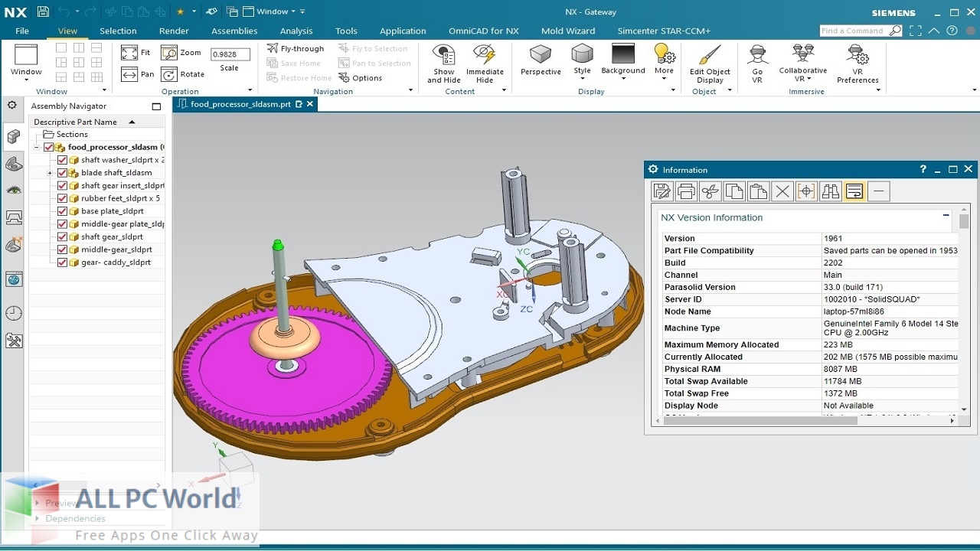This screenshot has height=551, width=980.
Task: Minimize the ribbon with the up chevron
Action: coord(935,31)
